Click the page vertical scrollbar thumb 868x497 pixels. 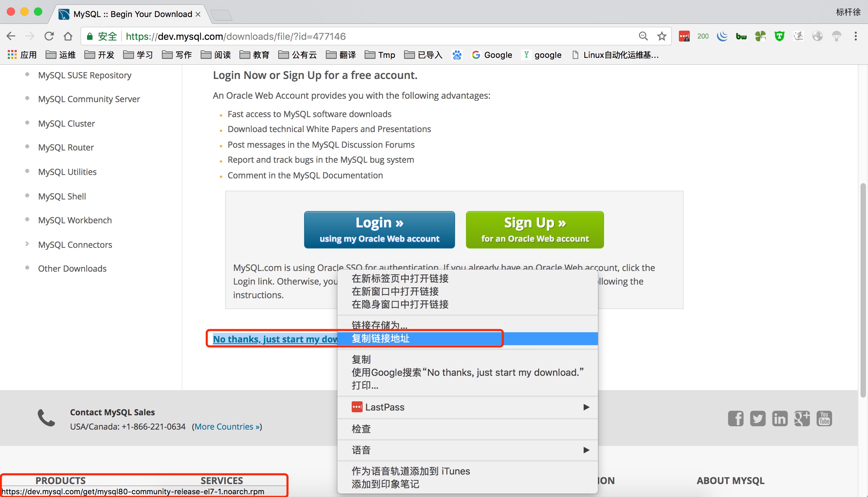(x=863, y=290)
